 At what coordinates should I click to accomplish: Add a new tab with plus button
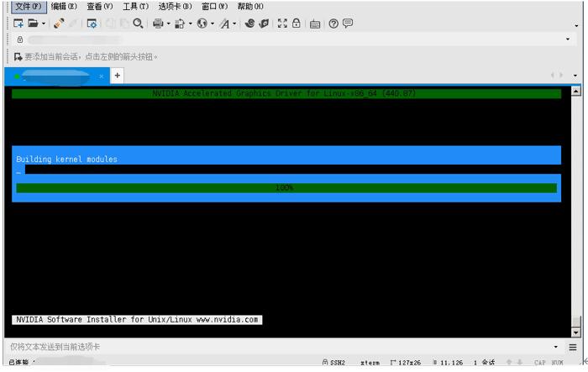tap(117, 76)
